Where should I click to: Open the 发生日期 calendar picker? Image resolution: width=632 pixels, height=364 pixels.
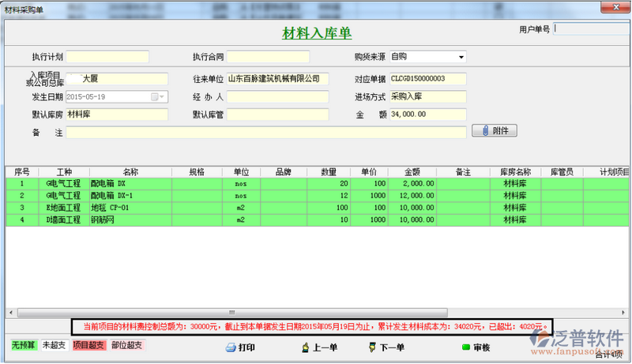[x=154, y=96]
